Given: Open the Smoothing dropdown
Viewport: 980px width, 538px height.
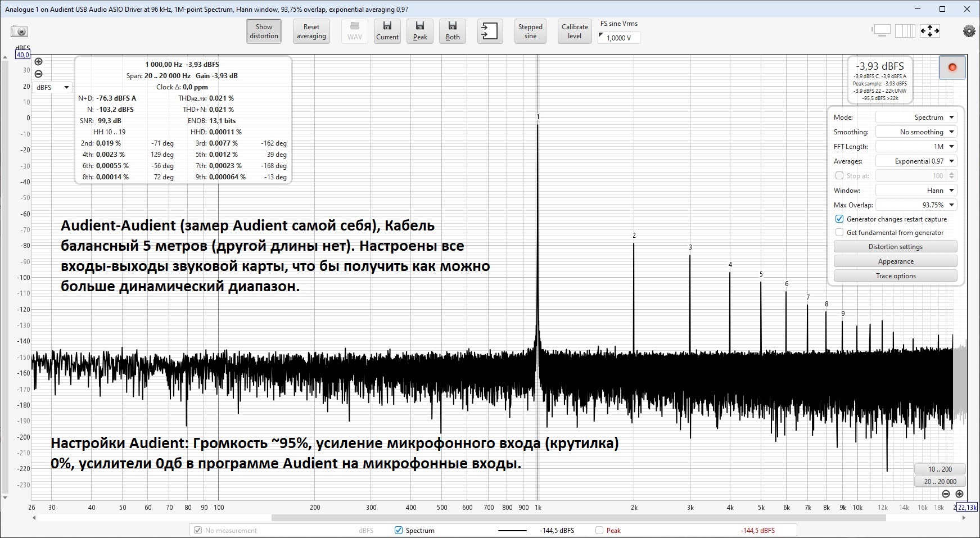Looking at the screenshot, I should 916,132.
